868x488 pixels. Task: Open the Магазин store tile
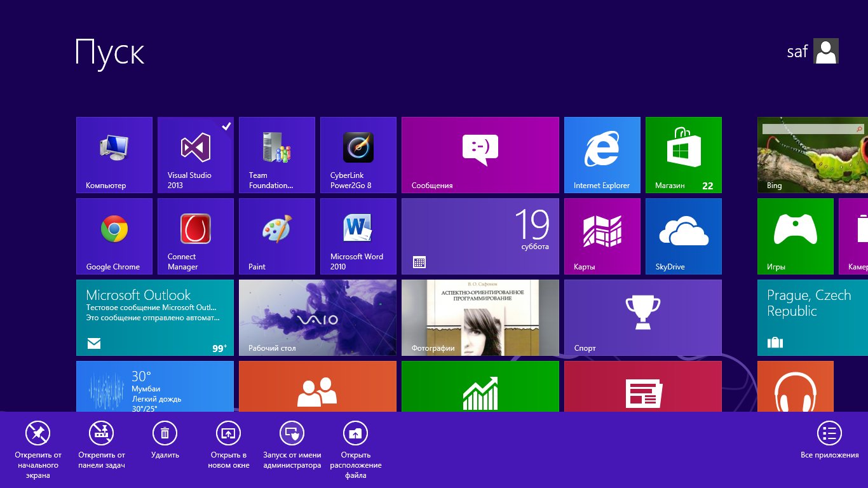[684, 155]
